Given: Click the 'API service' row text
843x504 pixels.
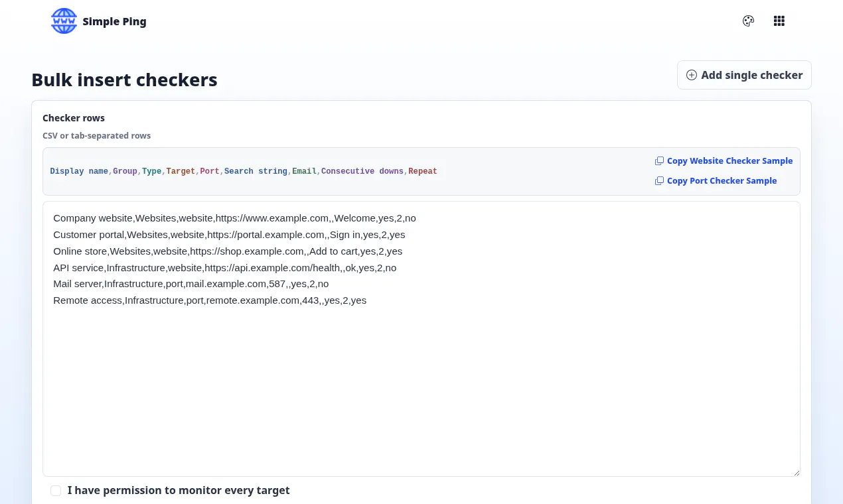Looking at the screenshot, I should [x=225, y=268].
